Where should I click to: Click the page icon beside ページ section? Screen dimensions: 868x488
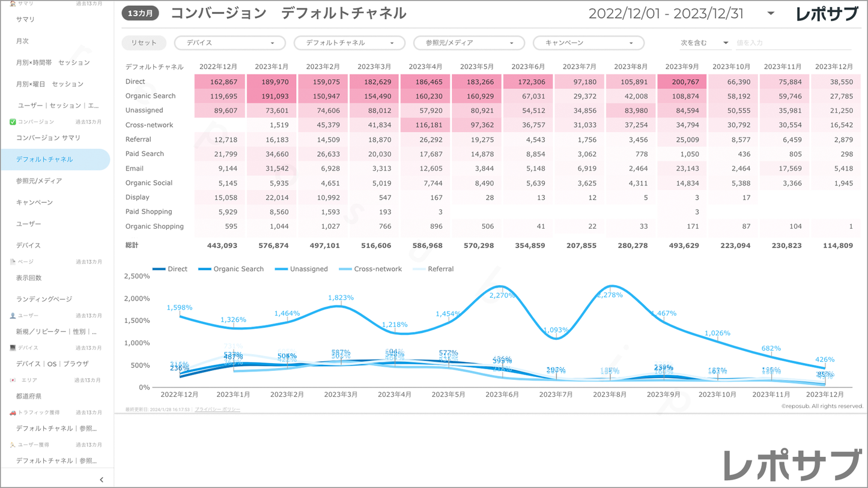tap(13, 262)
